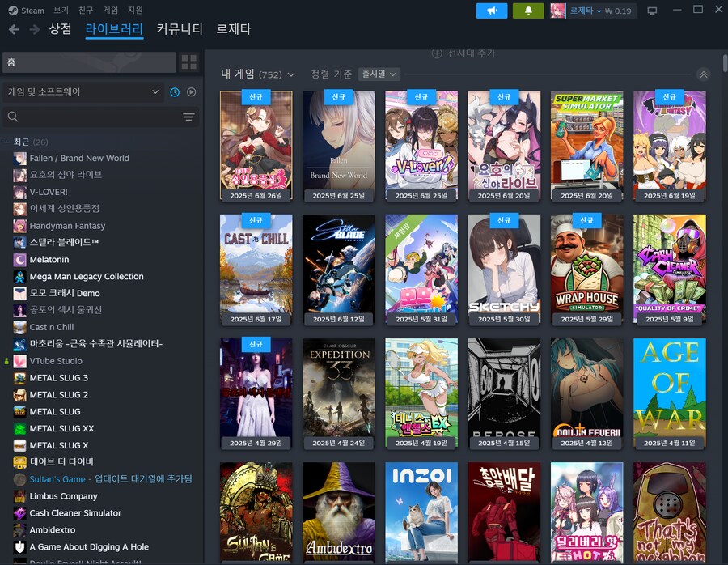This screenshot has height=565, width=728.
Task: Open the Cast n Chill cover
Action: click(256, 270)
